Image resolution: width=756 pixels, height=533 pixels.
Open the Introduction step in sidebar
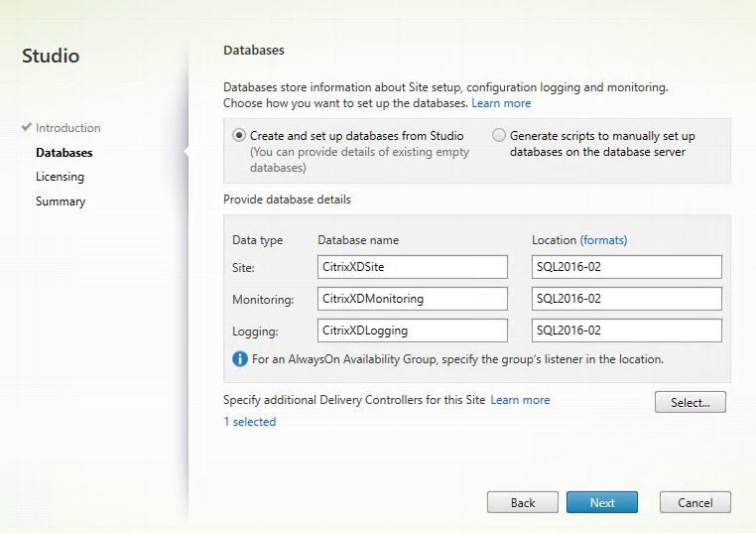pos(67,128)
